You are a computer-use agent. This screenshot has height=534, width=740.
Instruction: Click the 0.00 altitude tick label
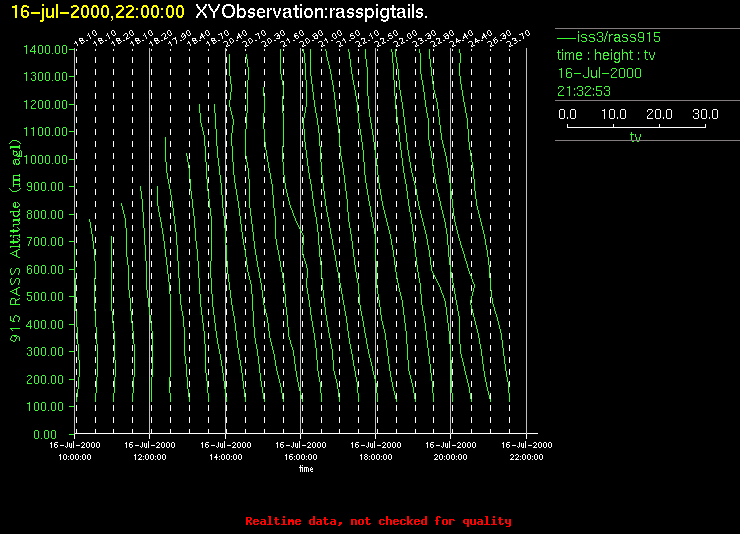[45, 434]
